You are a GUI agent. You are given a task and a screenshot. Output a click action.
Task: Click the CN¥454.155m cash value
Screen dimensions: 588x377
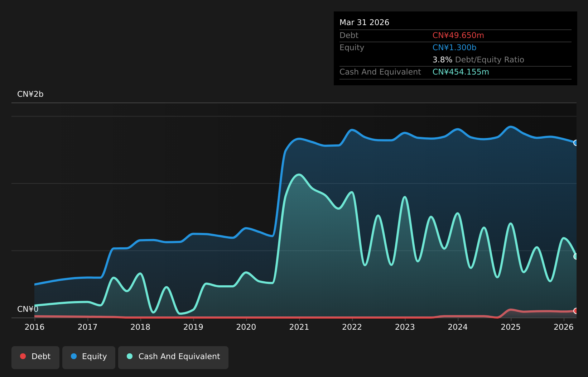click(461, 72)
